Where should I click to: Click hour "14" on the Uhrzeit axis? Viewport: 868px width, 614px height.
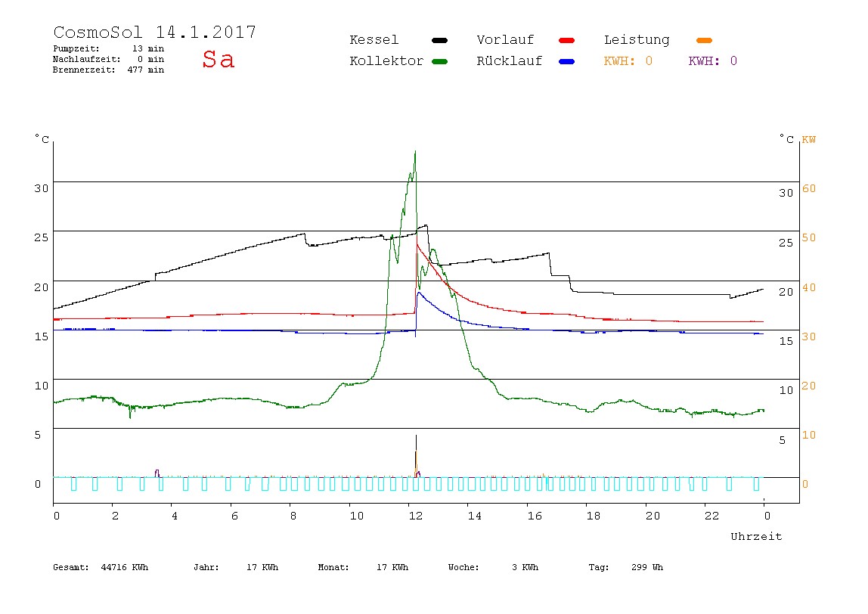click(474, 516)
